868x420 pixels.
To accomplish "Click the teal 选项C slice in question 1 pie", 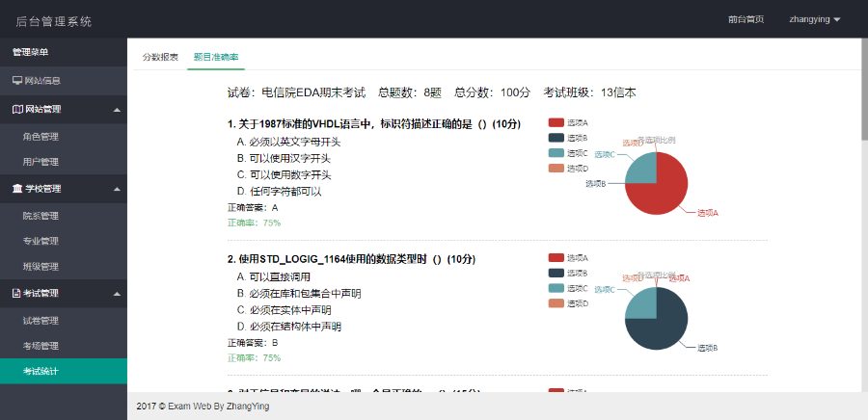I will click(644, 171).
